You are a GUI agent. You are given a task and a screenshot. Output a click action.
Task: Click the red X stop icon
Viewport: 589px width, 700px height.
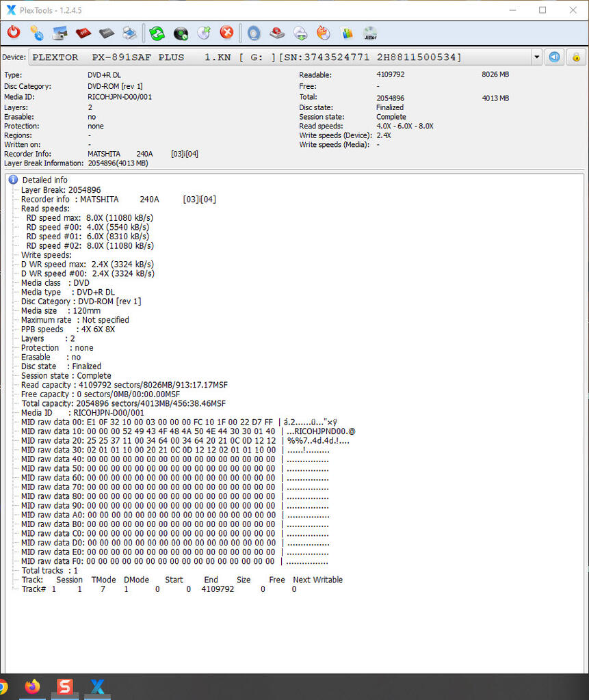click(226, 33)
